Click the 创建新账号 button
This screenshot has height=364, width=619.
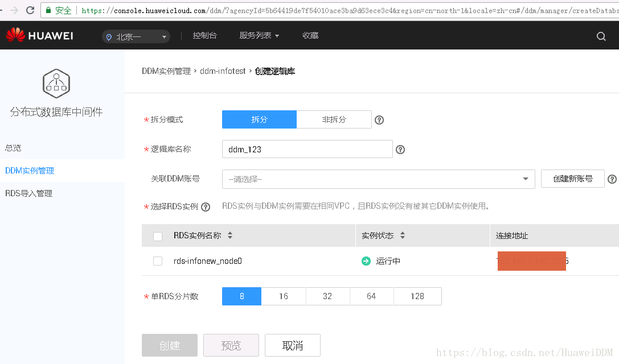(x=572, y=179)
